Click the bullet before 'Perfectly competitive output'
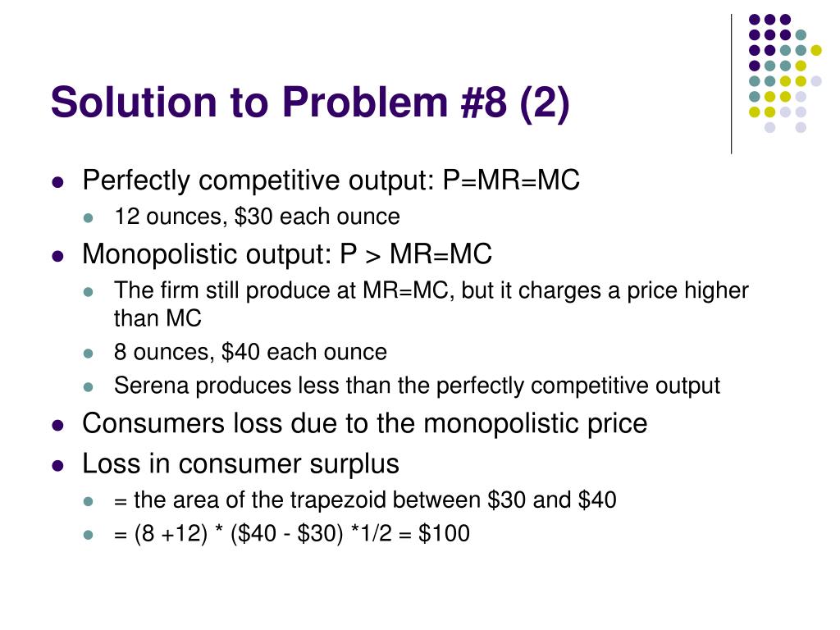 58,182
